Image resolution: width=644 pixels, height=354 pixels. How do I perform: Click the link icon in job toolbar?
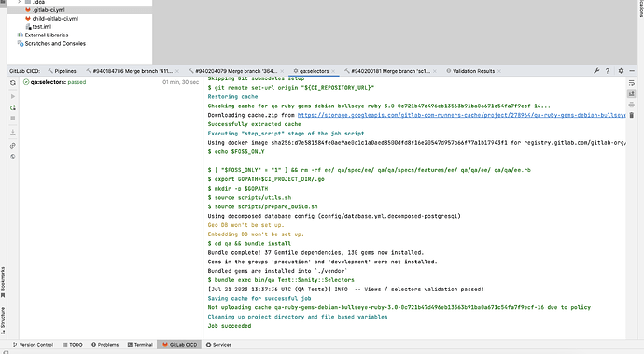[x=13, y=146]
